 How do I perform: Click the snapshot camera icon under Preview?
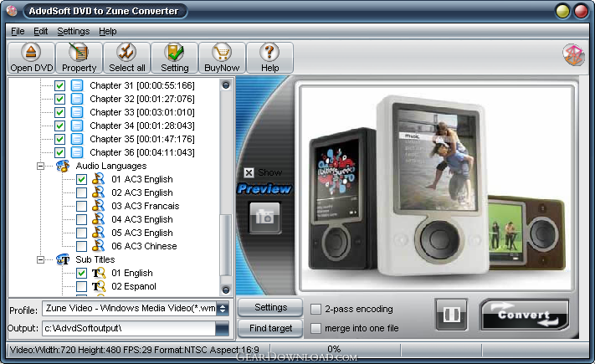pyautogui.click(x=265, y=218)
